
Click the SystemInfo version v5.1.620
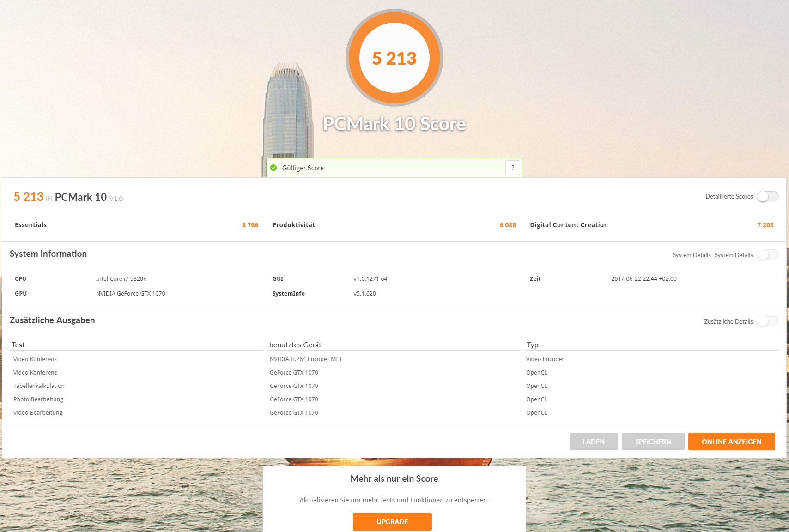coord(364,294)
